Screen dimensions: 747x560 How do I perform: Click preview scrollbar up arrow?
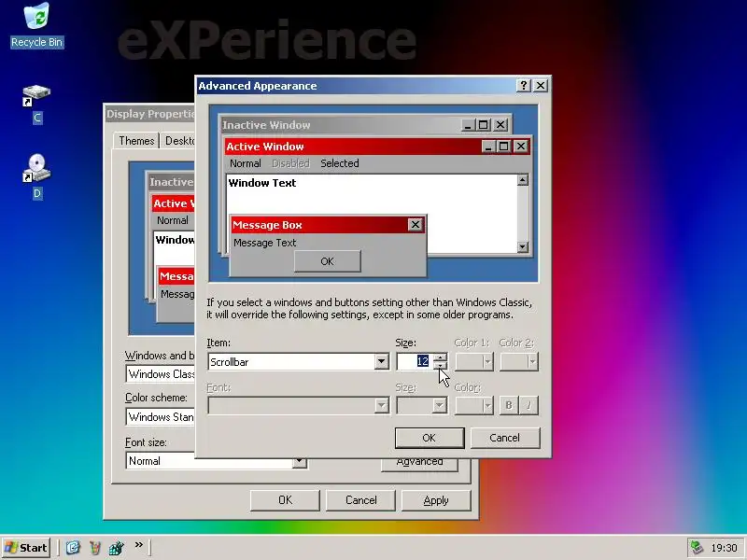click(523, 180)
